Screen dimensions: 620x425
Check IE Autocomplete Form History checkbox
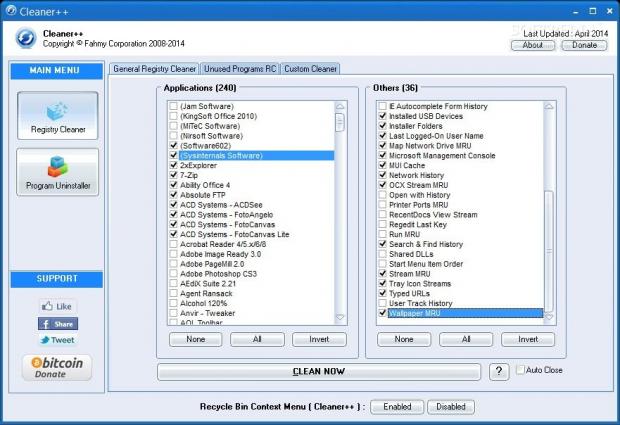pos(382,106)
